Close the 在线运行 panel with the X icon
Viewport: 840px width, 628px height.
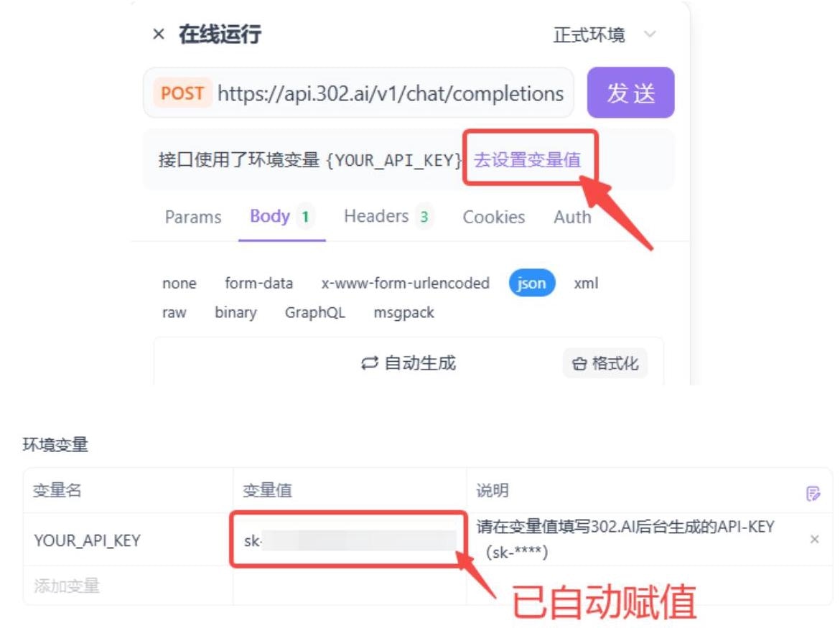158,34
